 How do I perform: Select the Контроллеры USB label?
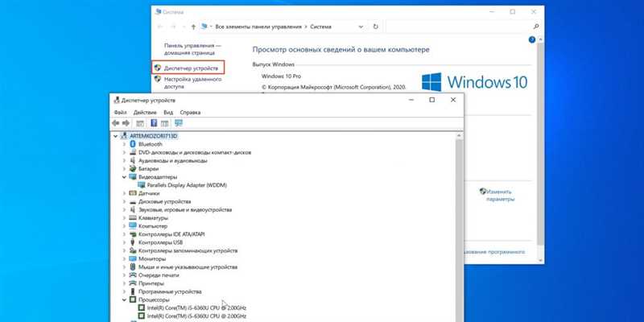click(x=160, y=243)
